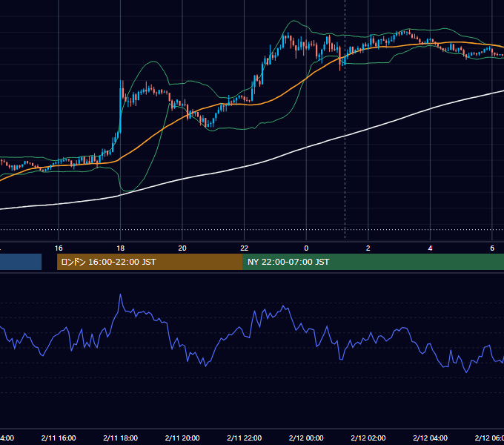The width and height of the screenshot is (504, 445).
Task: Click the ロンドン 16:00-22:00 JST session bar
Action: pos(150,262)
